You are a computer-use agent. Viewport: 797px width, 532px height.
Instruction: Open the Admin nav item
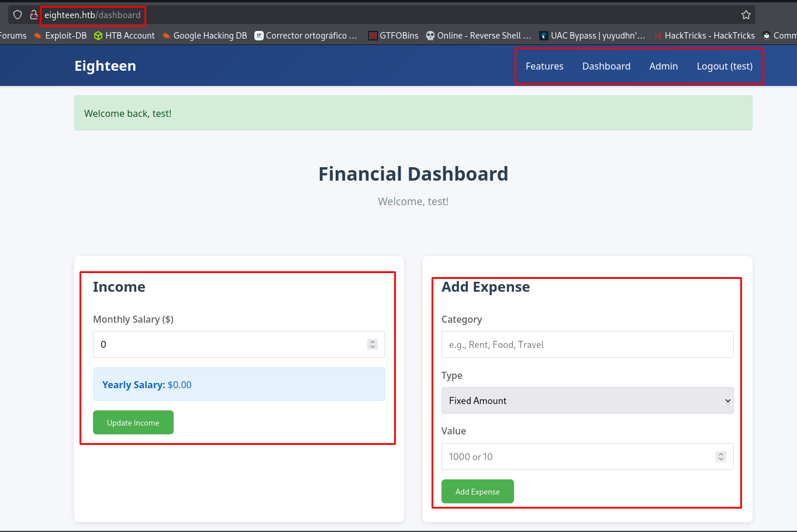coord(663,66)
